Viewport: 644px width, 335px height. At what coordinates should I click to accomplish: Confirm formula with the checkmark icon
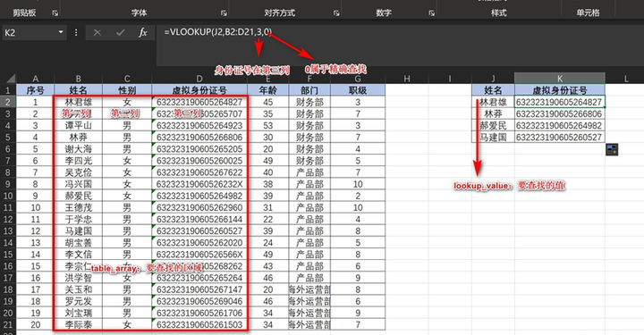coord(120,32)
